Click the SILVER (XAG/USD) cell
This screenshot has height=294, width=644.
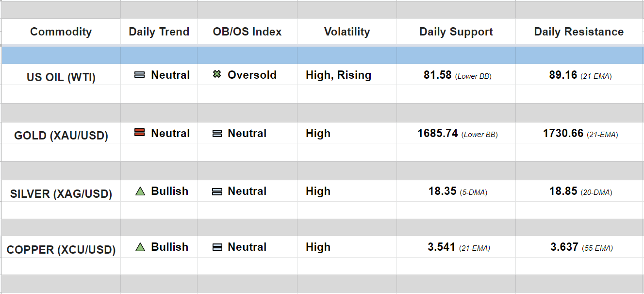[61, 194]
